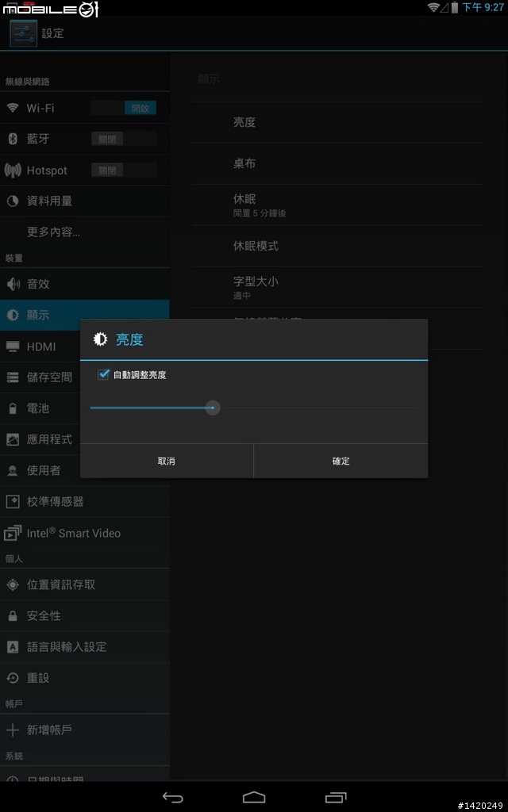Confirm brightness with 確定 button
The height and width of the screenshot is (812, 508).
coord(341,461)
